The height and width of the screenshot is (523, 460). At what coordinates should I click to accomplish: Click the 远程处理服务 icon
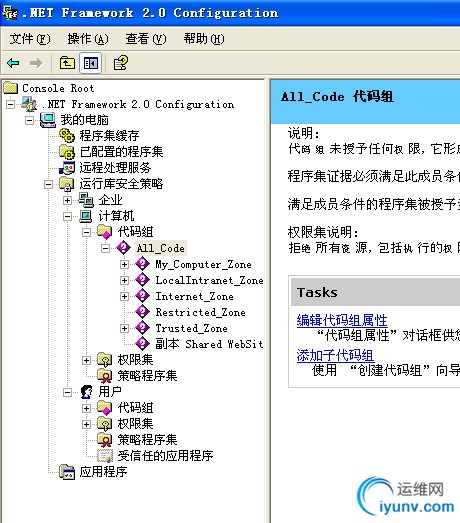coord(67,167)
